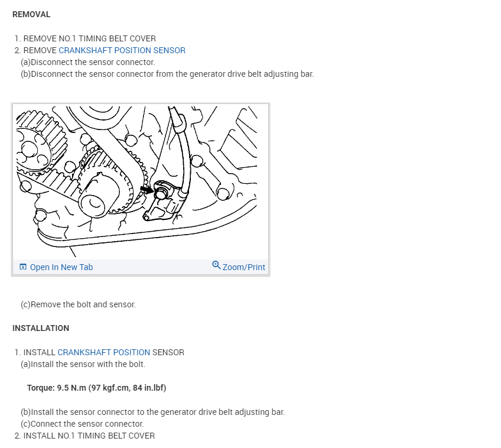
Task: Follow the CRANKSHAFT POSITION link under Installation
Action: [103, 352]
